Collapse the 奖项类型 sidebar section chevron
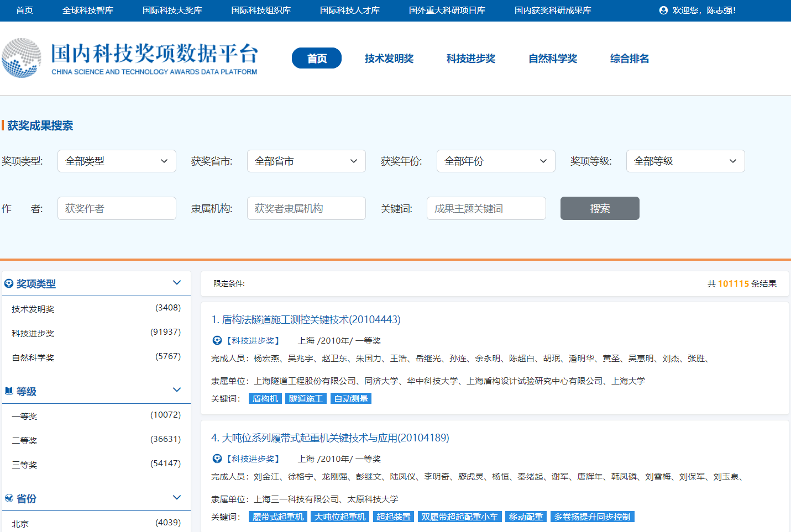791x532 pixels. [x=177, y=283]
